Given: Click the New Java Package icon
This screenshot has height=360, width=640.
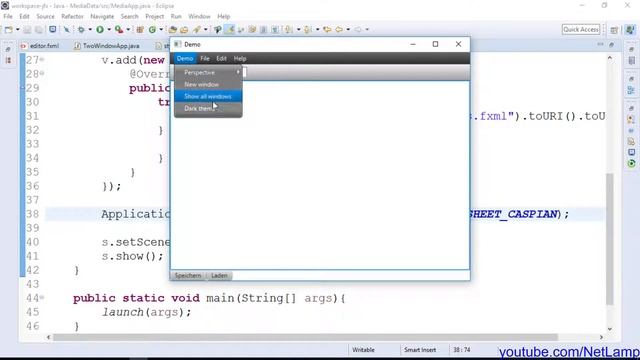Looking at the screenshot, I should click(140, 29).
